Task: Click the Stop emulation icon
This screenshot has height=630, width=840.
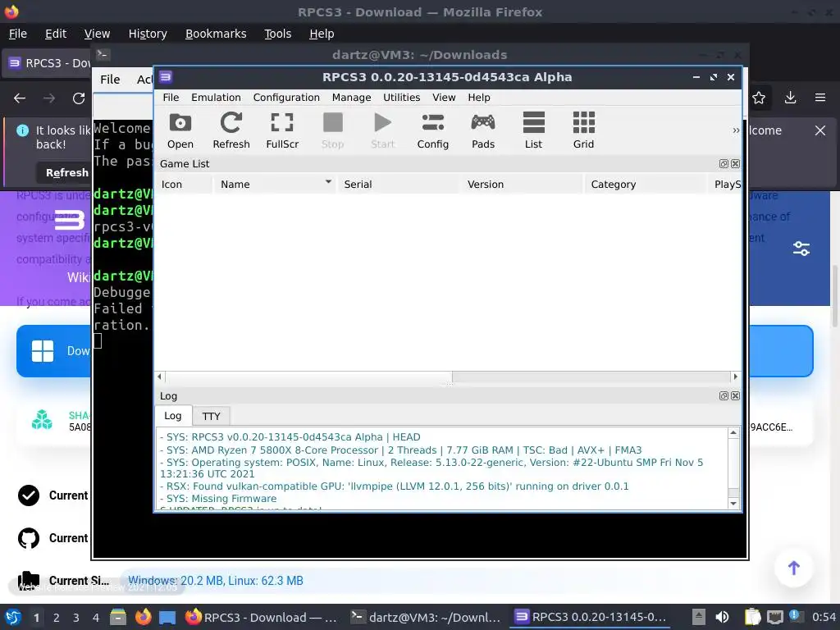Action: [333, 130]
